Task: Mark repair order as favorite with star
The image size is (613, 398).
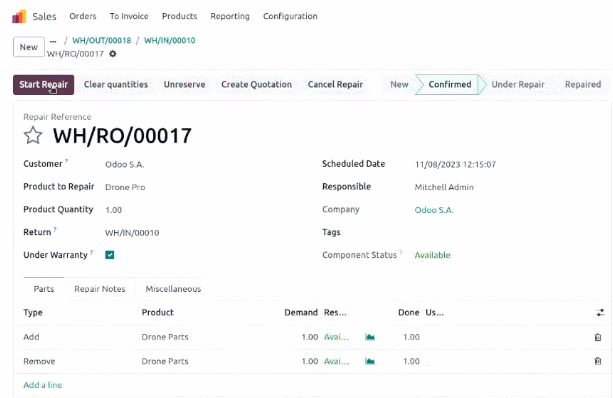Action: 33,136
